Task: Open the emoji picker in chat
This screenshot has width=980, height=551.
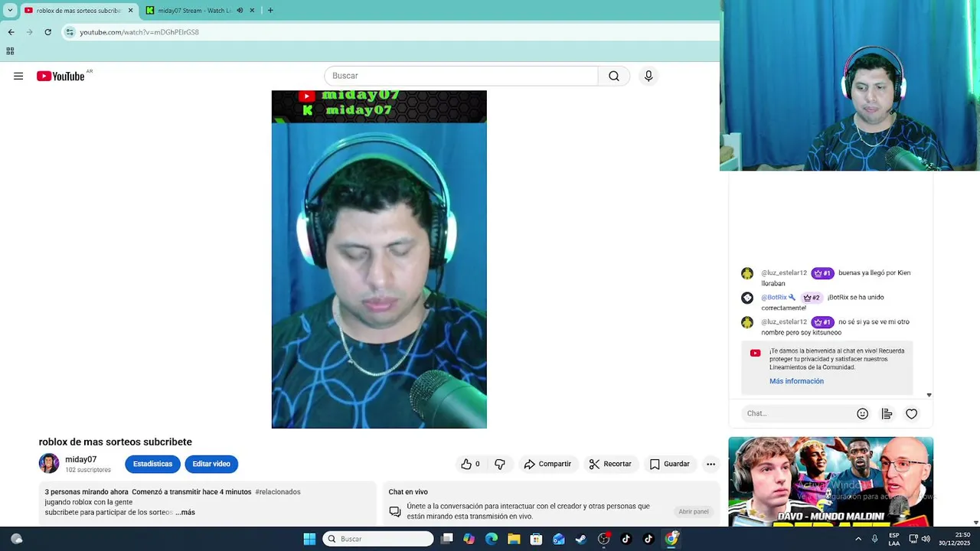Action: [862, 413]
